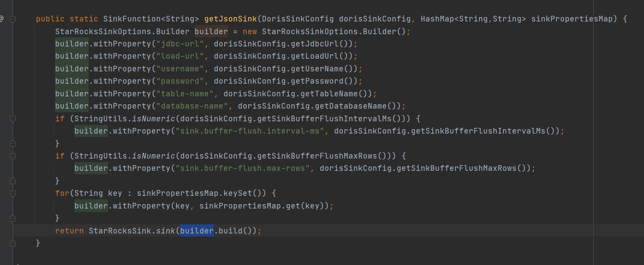Collapse the for loop fold marker
Screen dimensions: 644x265
(x=13, y=193)
